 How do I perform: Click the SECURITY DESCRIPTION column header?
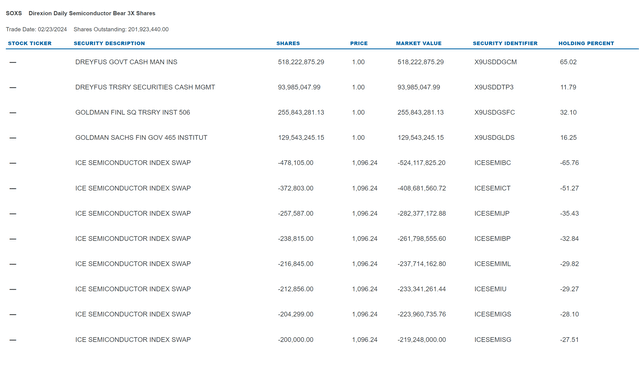[x=109, y=43]
